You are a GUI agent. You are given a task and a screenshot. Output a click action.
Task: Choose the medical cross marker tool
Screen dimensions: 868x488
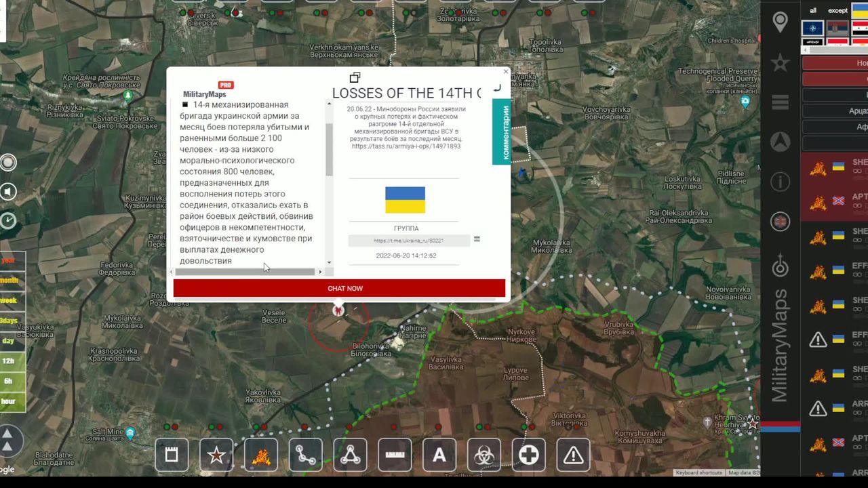click(x=528, y=455)
